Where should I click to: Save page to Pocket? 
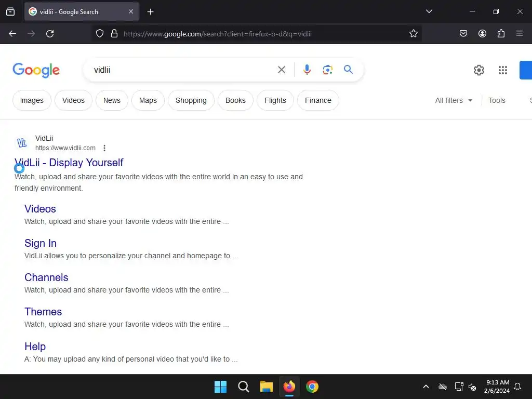click(463, 34)
